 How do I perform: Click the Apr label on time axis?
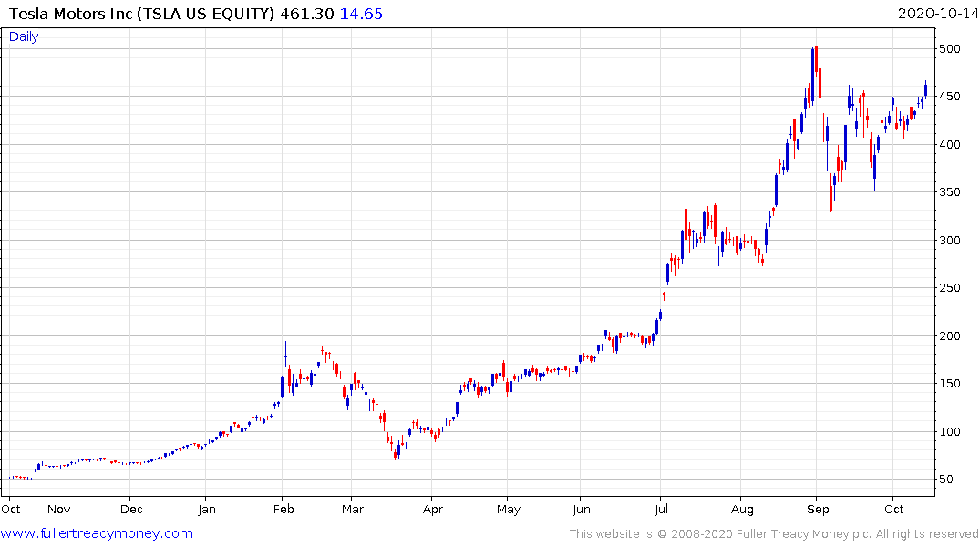[x=432, y=509]
